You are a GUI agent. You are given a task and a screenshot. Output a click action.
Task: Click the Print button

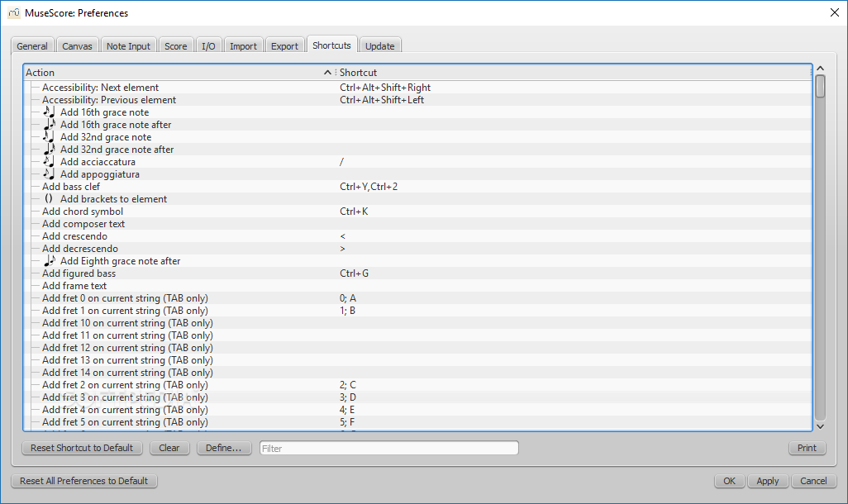point(807,448)
